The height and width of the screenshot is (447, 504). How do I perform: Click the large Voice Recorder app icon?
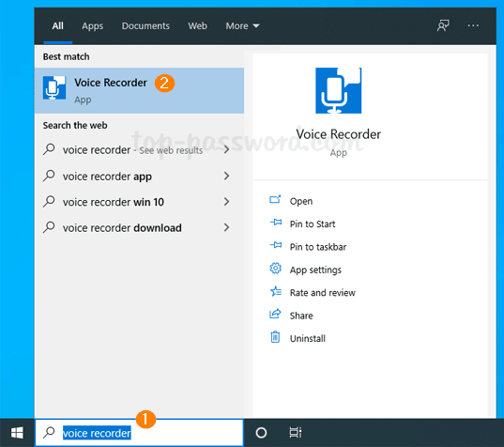click(x=338, y=90)
